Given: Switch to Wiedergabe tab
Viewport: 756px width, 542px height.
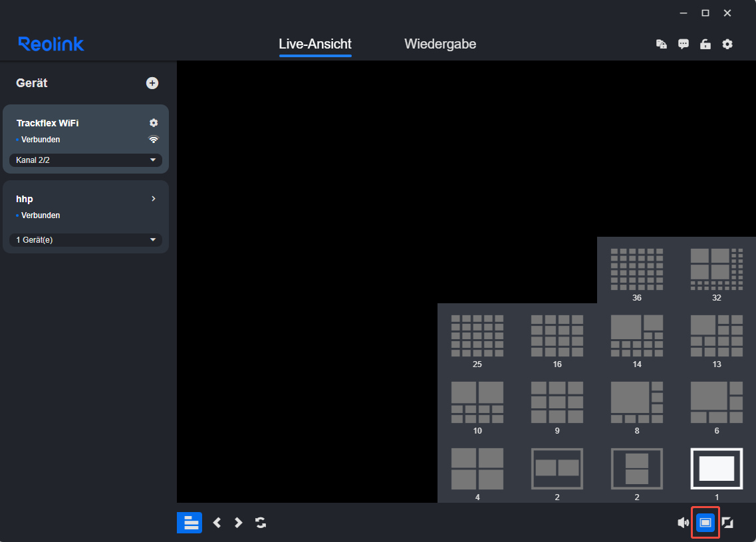Looking at the screenshot, I should (x=440, y=44).
